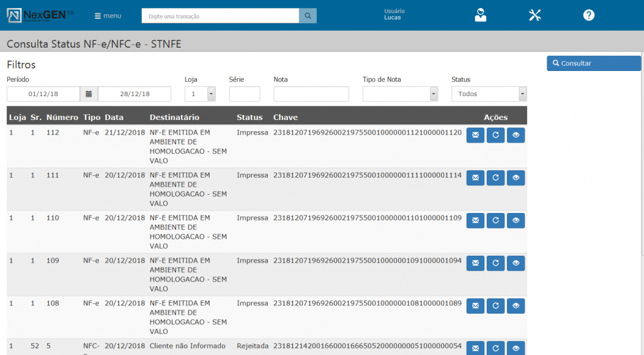This screenshot has height=355, width=644.
Task: Send email for note number 112
Action: point(475,135)
